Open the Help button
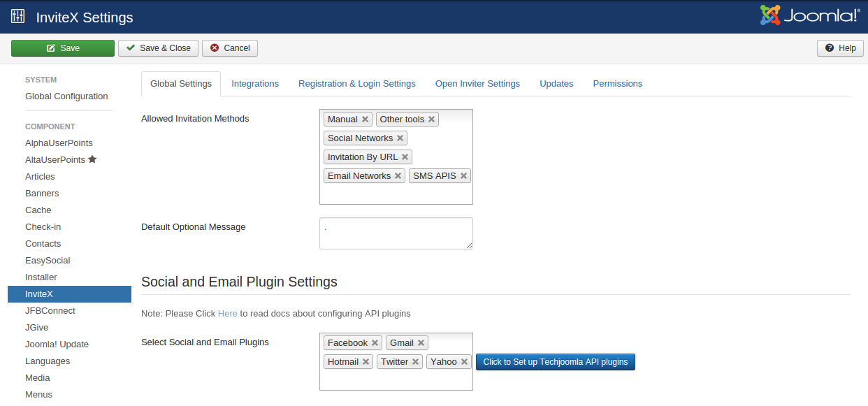 click(x=840, y=48)
